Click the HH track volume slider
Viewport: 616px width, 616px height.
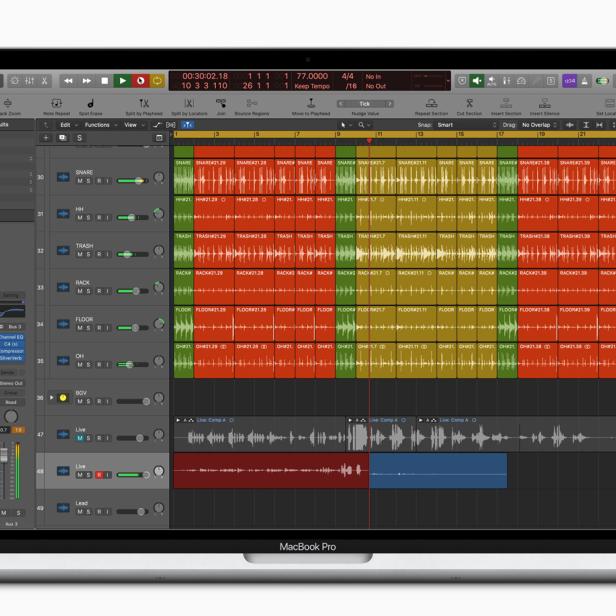point(132,218)
